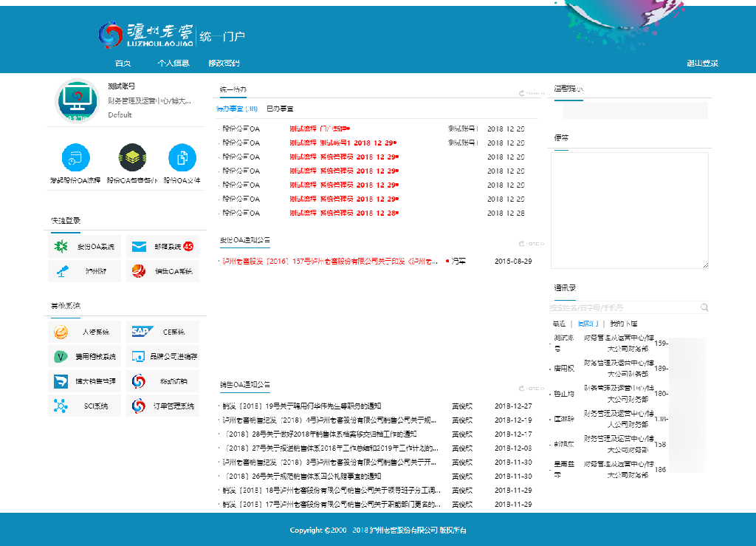Open the 〔2018〕18号 sales notice
The width and height of the screenshot is (756, 546).
[331, 490]
